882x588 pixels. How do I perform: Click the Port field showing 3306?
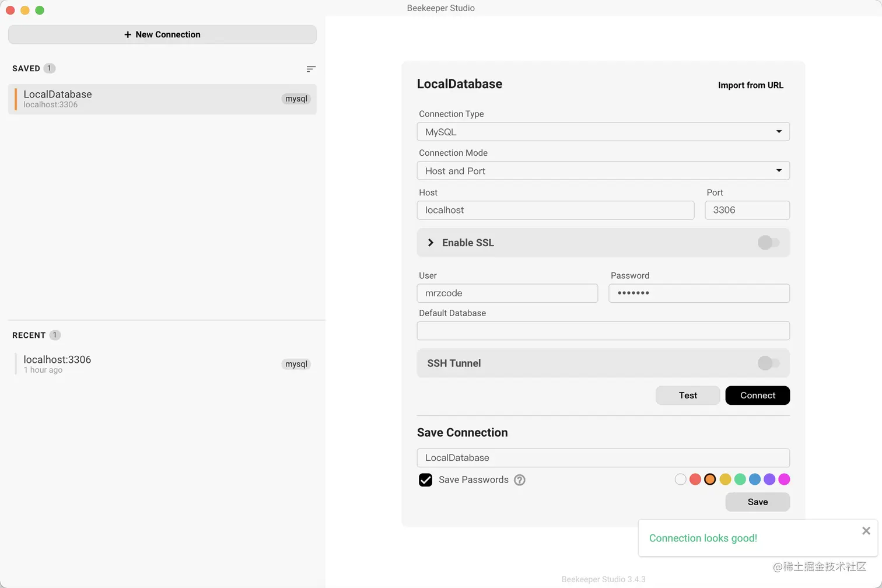coord(747,210)
